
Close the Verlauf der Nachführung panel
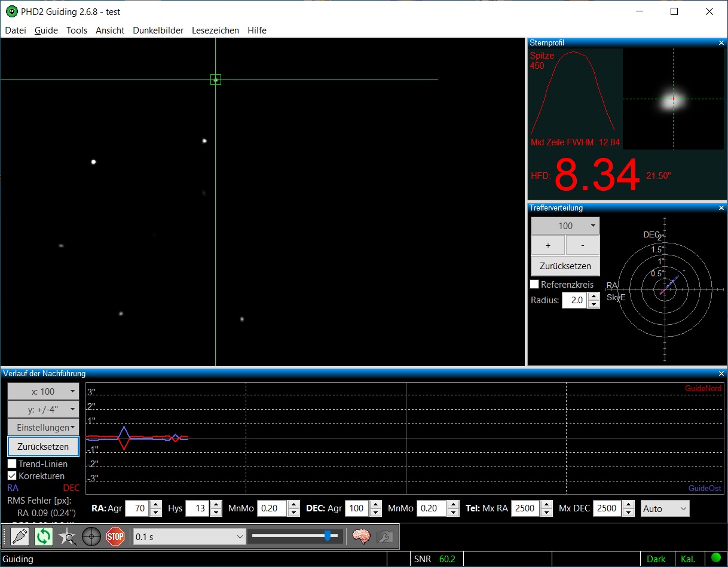721,373
